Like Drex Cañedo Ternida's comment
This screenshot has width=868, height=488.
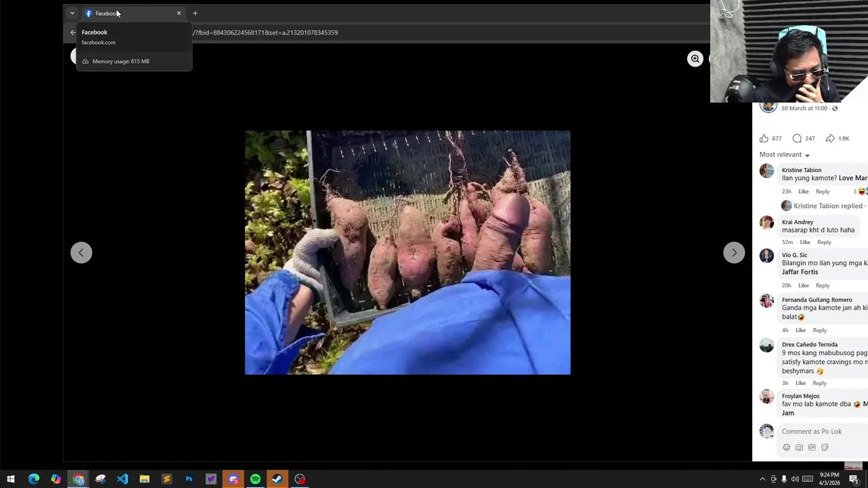801,383
